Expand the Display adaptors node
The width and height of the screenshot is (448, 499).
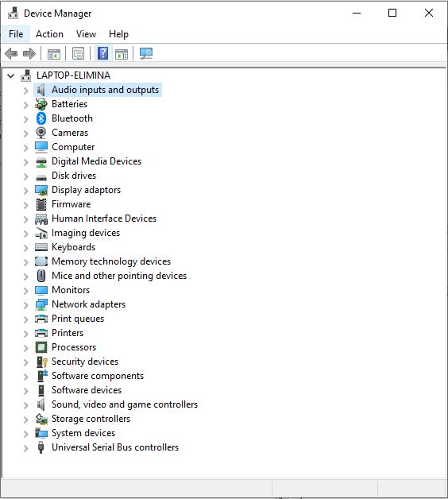pos(25,191)
